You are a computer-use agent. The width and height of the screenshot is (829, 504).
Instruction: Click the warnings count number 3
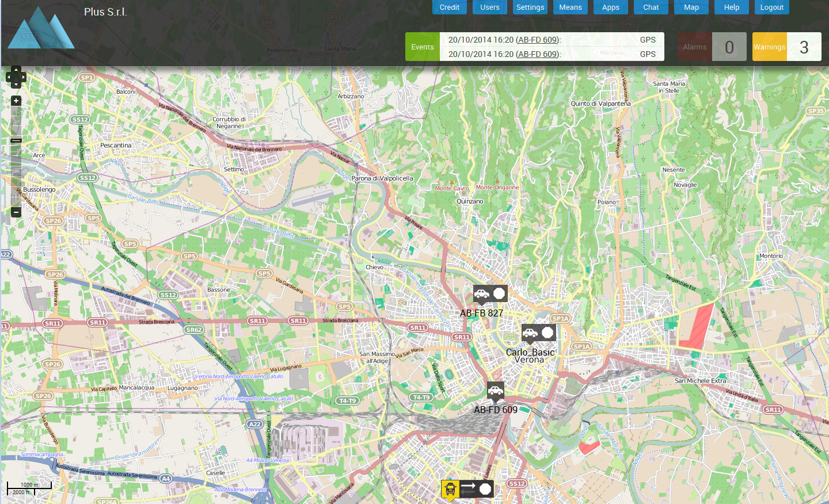pyautogui.click(x=804, y=47)
